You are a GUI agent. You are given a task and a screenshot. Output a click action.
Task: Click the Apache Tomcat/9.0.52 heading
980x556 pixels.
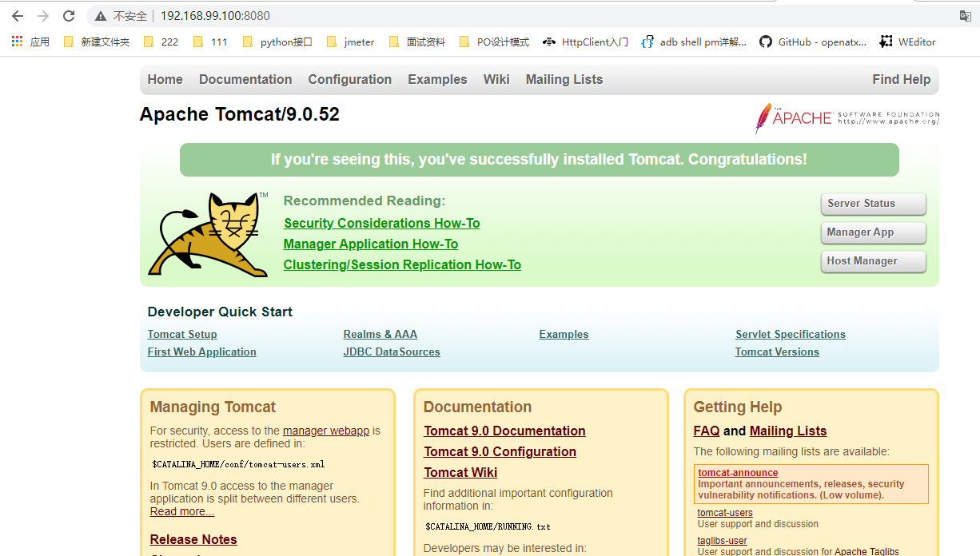pos(240,115)
